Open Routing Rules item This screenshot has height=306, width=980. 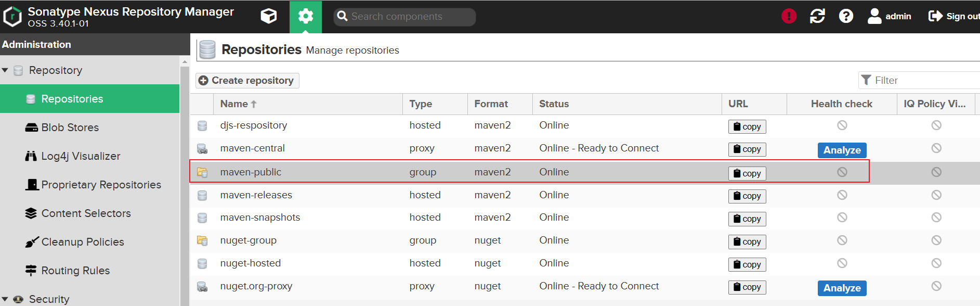tap(89, 271)
